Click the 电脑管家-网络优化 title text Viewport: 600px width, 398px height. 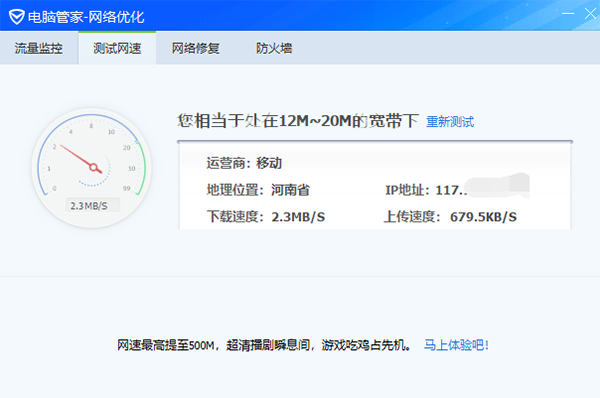86,17
